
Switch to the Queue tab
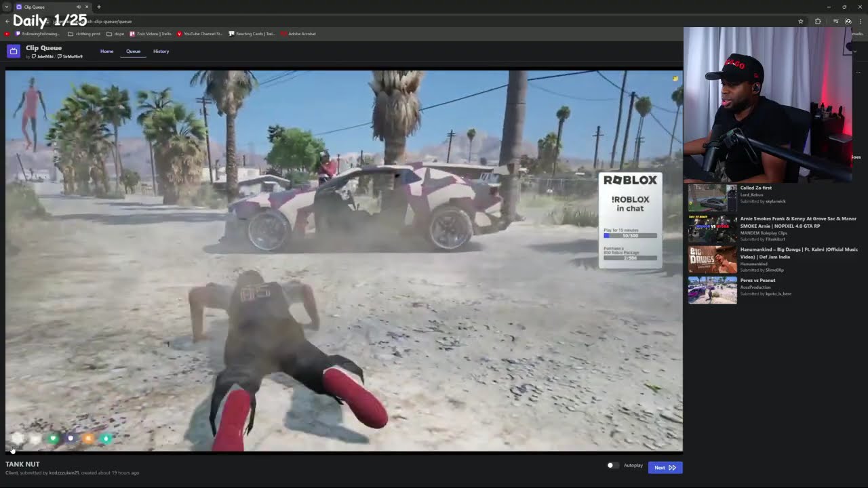133,52
